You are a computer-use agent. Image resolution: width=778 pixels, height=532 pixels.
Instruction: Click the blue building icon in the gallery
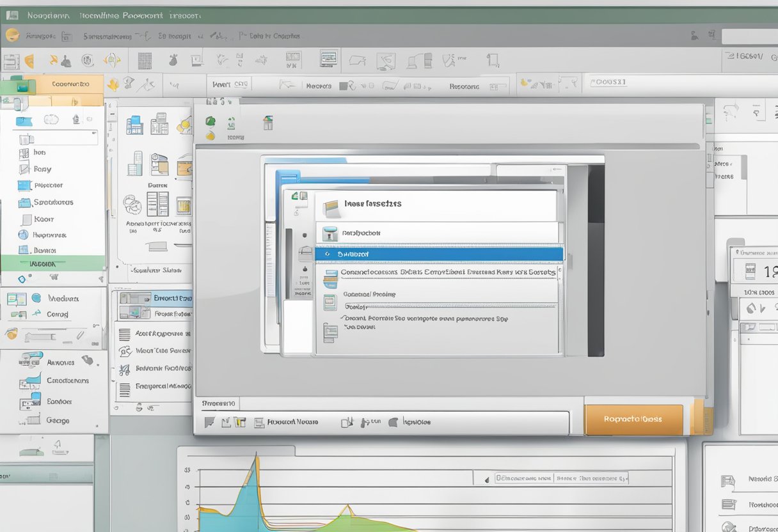tap(134, 125)
